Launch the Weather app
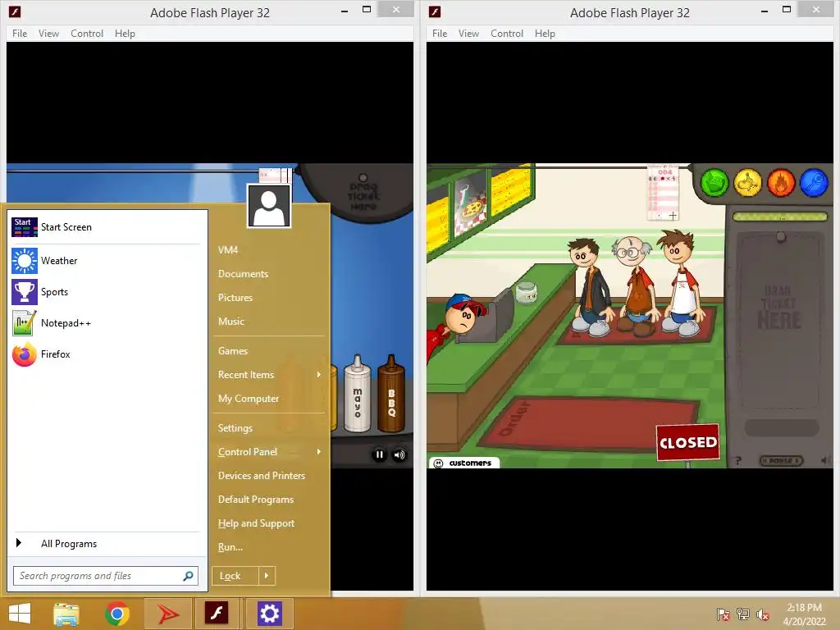The width and height of the screenshot is (840, 630). coord(106,261)
